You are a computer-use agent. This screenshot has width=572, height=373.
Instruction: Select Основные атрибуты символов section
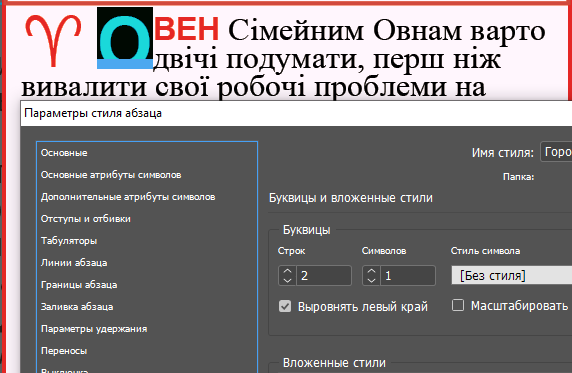[111, 175]
